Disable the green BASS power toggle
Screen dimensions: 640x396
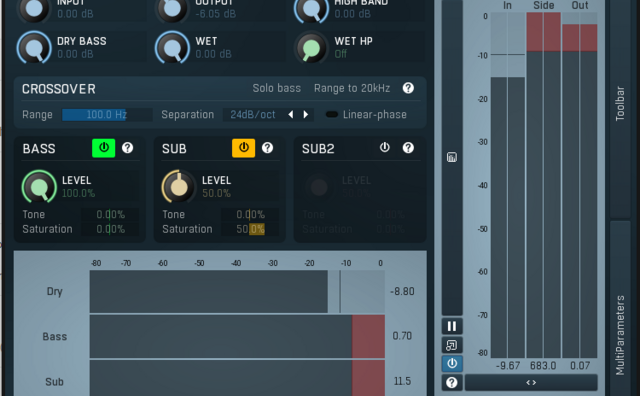tap(104, 147)
